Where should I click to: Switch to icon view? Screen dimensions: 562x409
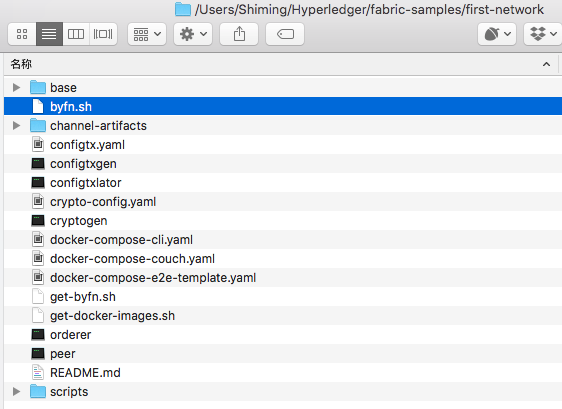pyautogui.click(x=22, y=34)
